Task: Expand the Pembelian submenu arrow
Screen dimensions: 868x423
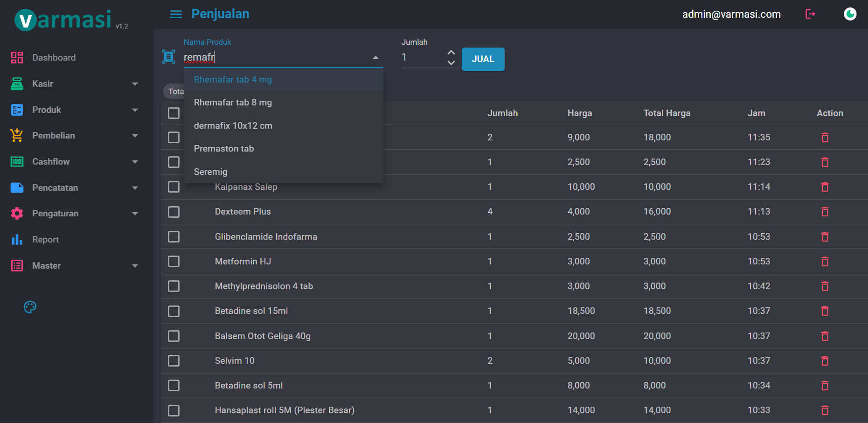Action: pyautogui.click(x=135, y=136)
